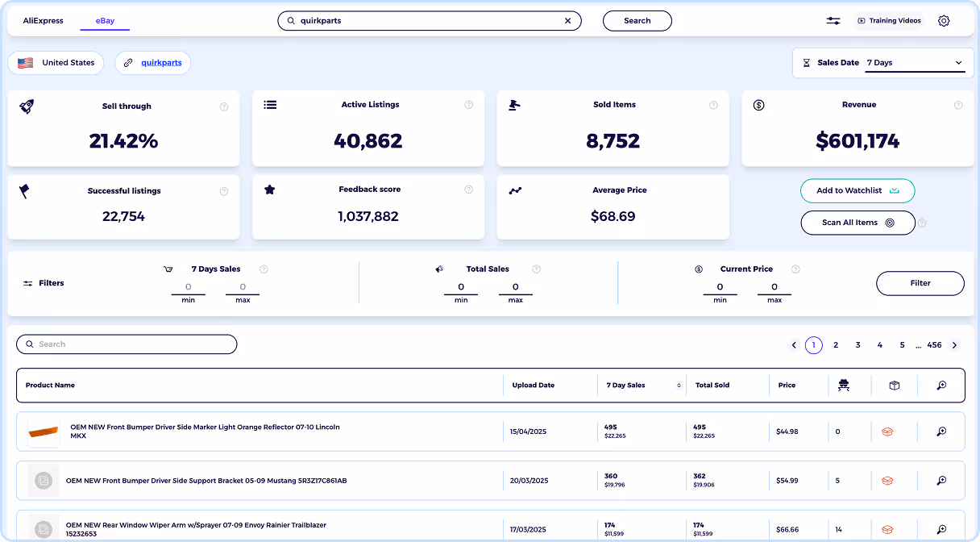Click the Total Sold column header
Viewport: 980px width, 542px height.
712,386
